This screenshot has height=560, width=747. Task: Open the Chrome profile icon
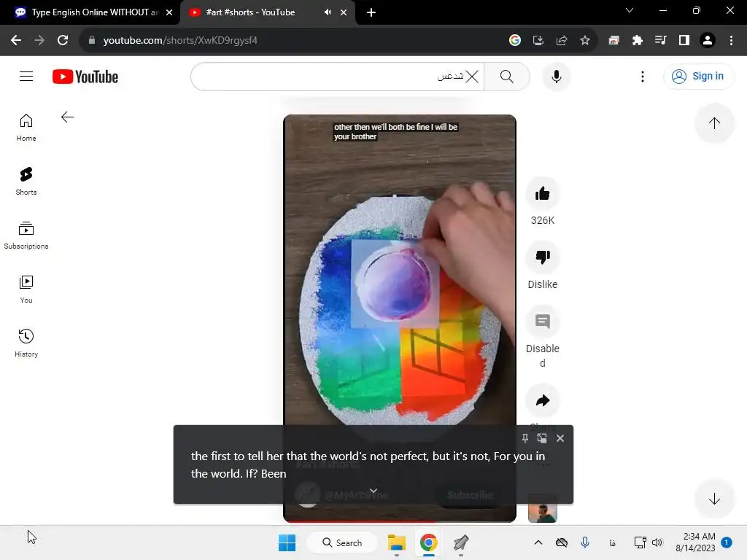(708, 41)
